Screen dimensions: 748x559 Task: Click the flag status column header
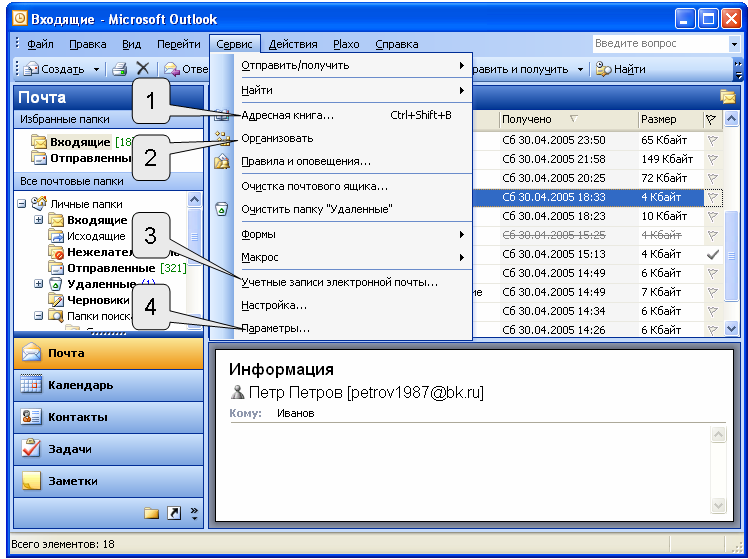[712, 119]
